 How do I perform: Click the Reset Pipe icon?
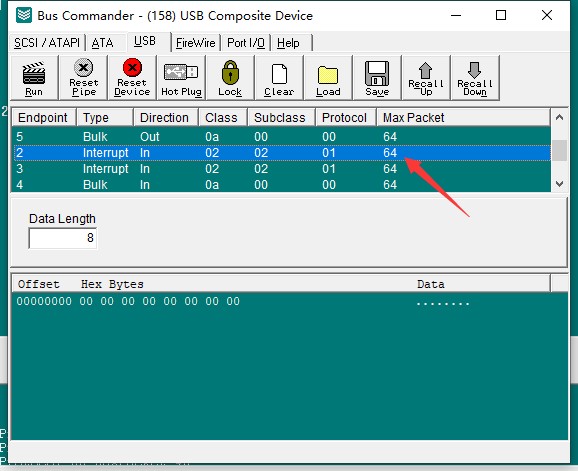point(83,67)
